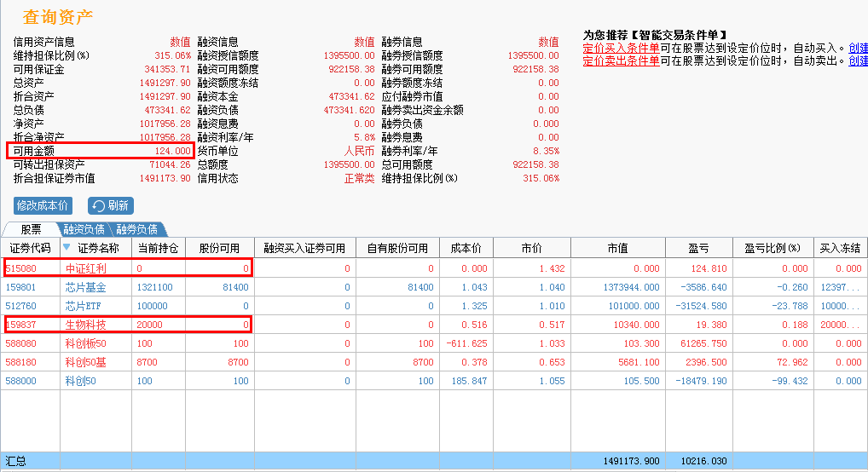Sort by the 股份可用 column header

220,248
